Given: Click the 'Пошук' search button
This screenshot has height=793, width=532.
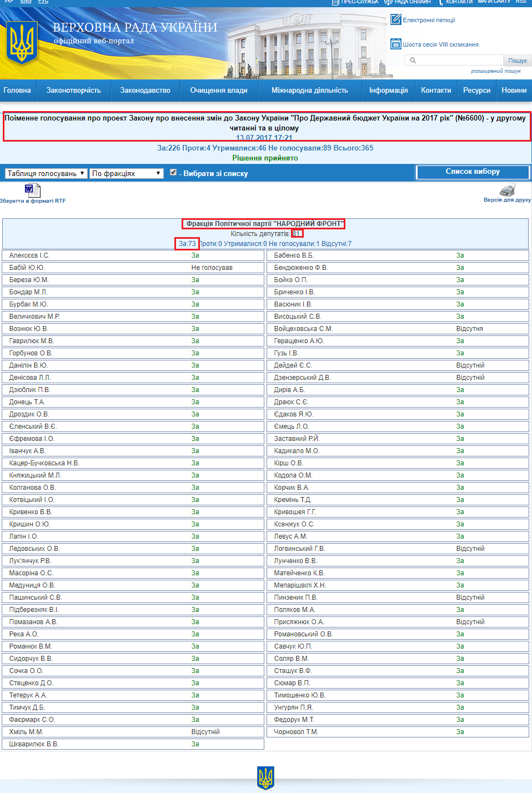Looking at the screenshot, I should click(x=517, y=61).
